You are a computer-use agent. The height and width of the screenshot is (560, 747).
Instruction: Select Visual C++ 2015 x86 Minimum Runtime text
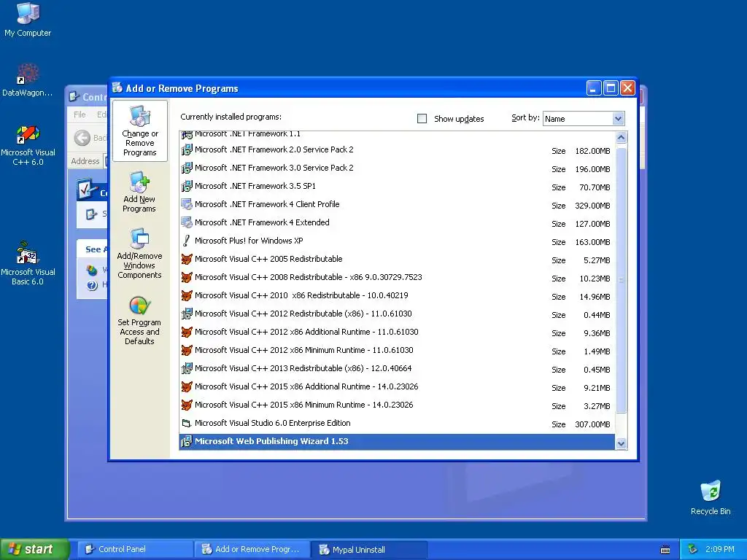point(304,405)
